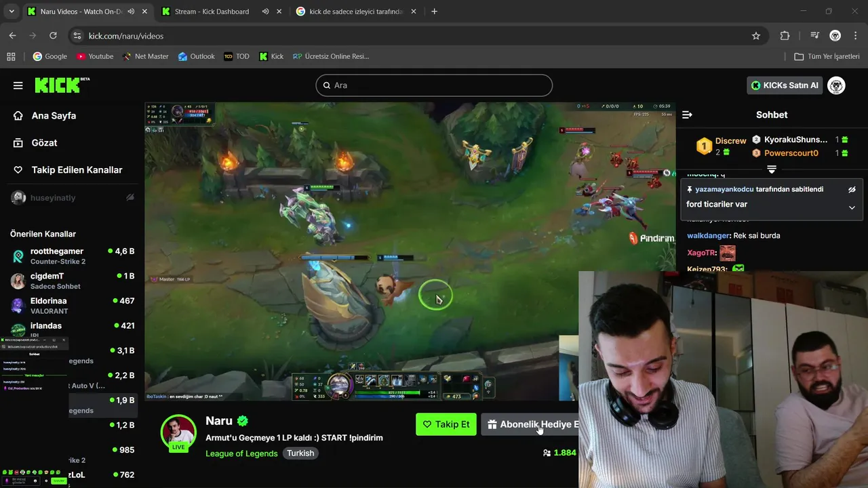Mute the Kick Dashboard tab audio
868x488 pixels.
pyautogui.click(x=265, y=12)
